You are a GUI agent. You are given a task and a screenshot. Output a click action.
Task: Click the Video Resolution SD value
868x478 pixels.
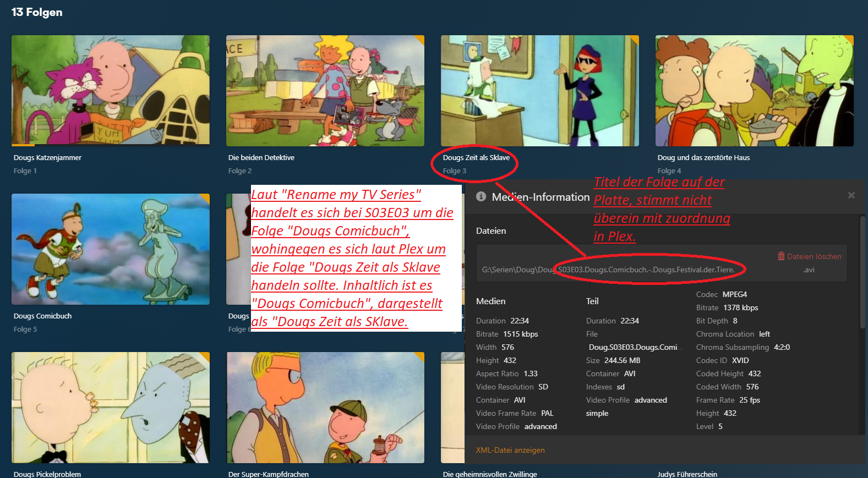[543, 387]
